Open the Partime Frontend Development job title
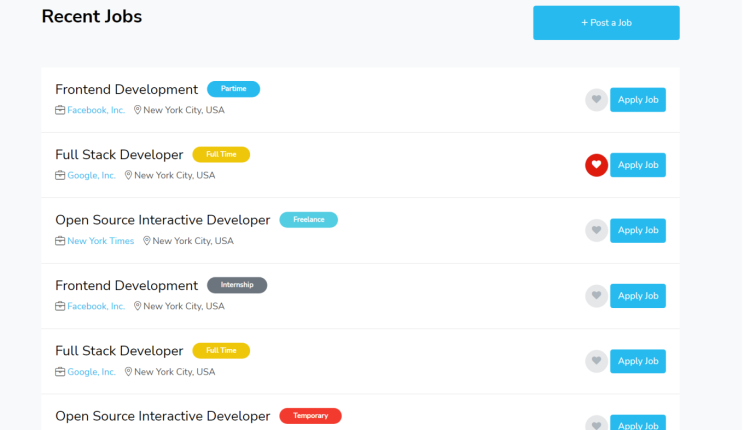The width and height of the screenshot is (750, 430). [126, 89]
